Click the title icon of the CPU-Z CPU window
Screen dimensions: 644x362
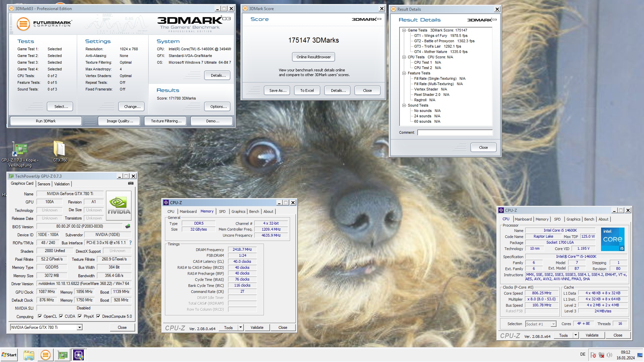[501, 210]
